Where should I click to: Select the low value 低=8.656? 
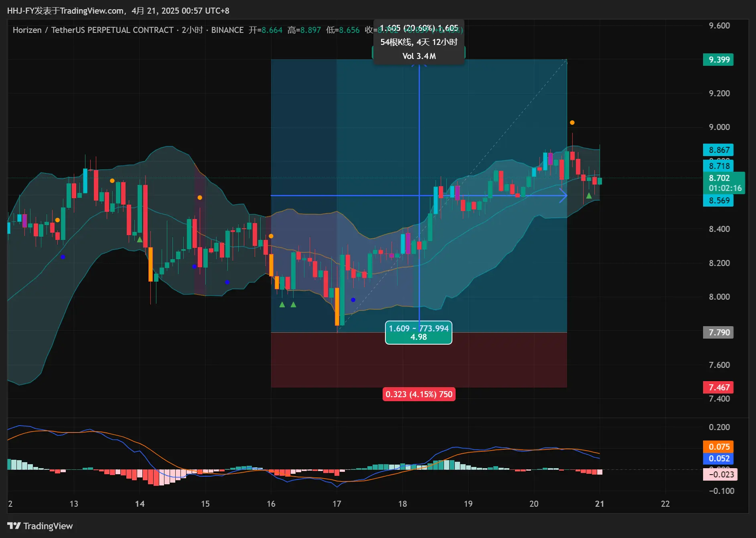pyautogui.click(x=343, y=30)
